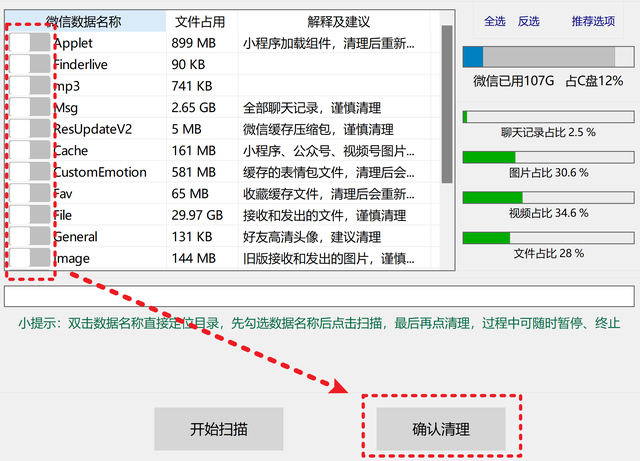Image resolution: width=640 pixels, height=461 pixels.
Task: Click the 好友高清头像，建议清理 description
Action: 312,237
